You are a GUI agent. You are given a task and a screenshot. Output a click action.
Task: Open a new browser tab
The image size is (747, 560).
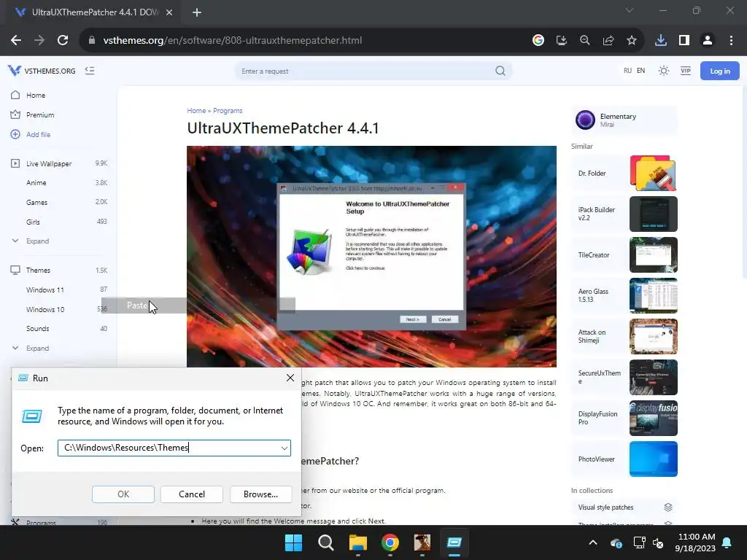(x=197, y=12)
